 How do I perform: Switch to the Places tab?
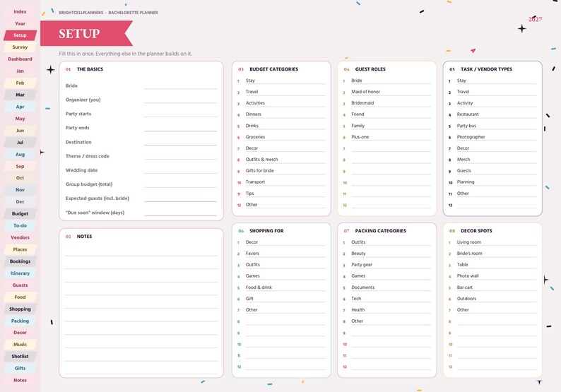(x=20, y=249)
